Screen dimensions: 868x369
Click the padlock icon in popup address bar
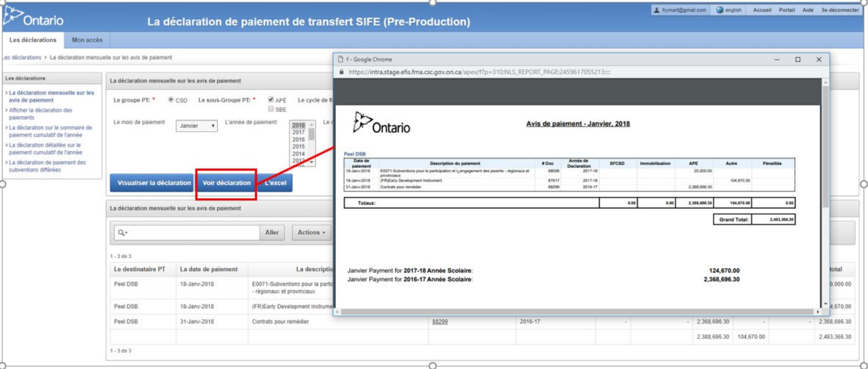(x=341, y=72)
